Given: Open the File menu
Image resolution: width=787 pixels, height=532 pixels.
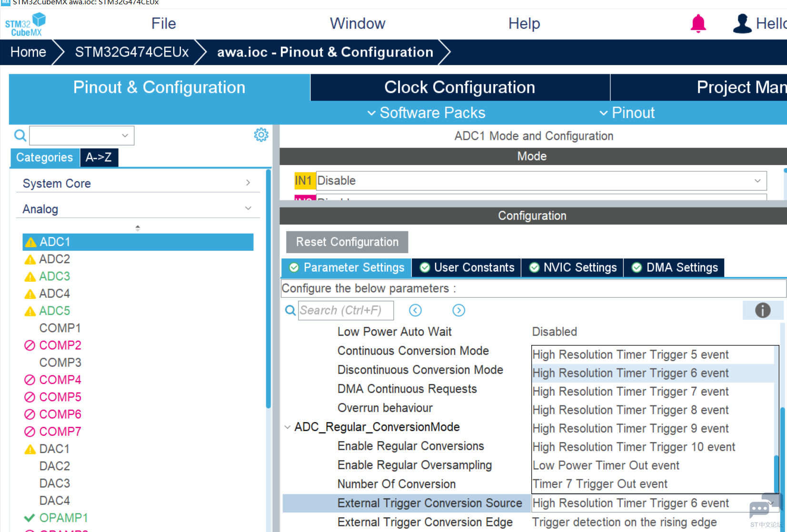Looking at the screenshot, I should (x=164, y=23).
